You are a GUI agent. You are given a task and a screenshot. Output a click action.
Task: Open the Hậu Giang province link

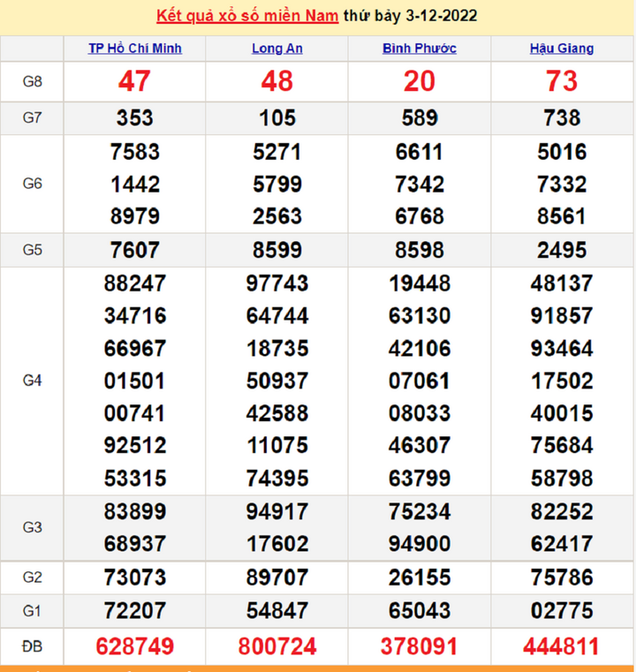(x=562, y=49)
